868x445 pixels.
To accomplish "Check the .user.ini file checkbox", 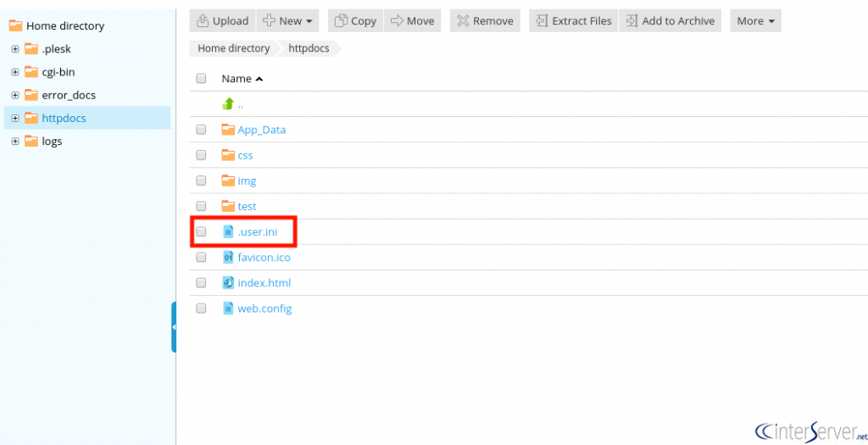I will [201, 231].
